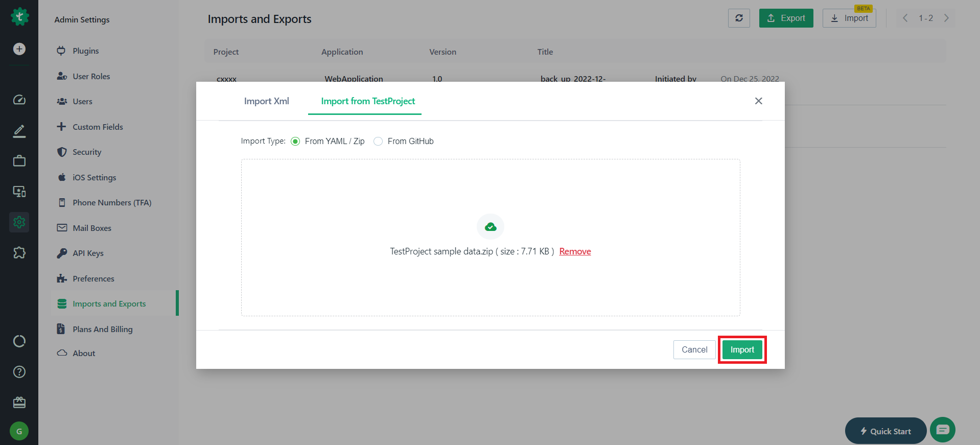Image resolution: width=980 pixels, height=445 pixels.
Task: Click the Project column header
Action: pyautogui.click(x=226, y=52)
